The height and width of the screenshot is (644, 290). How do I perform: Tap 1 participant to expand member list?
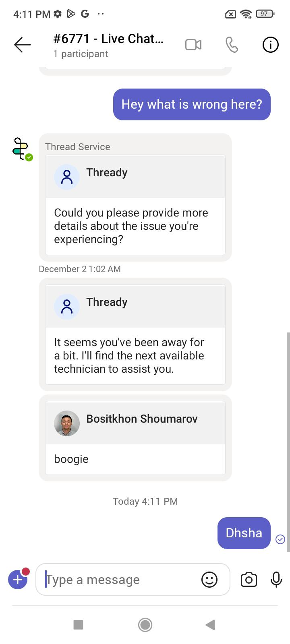pos(81,54)
